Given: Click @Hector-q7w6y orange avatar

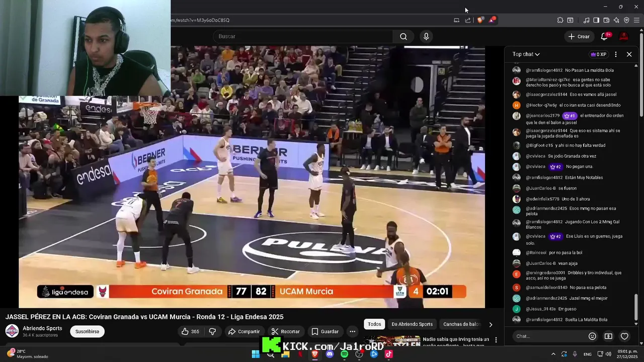Looking at the screenshot, I should coord(516,105).
